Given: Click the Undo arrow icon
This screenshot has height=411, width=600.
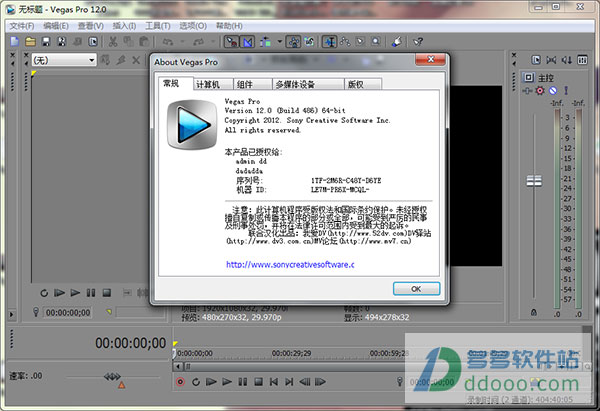Looking at the screenshot, I should 168,41.
